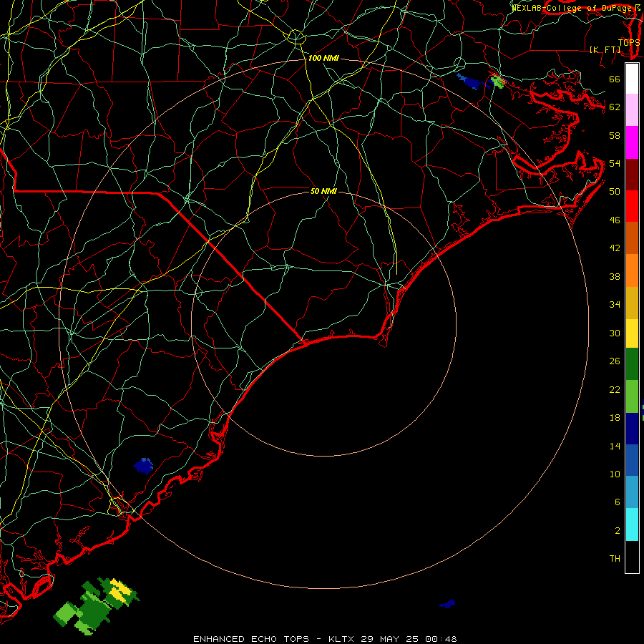
Task: Click the magenta 58 kft legend swatch
Action: click(632, 142)
